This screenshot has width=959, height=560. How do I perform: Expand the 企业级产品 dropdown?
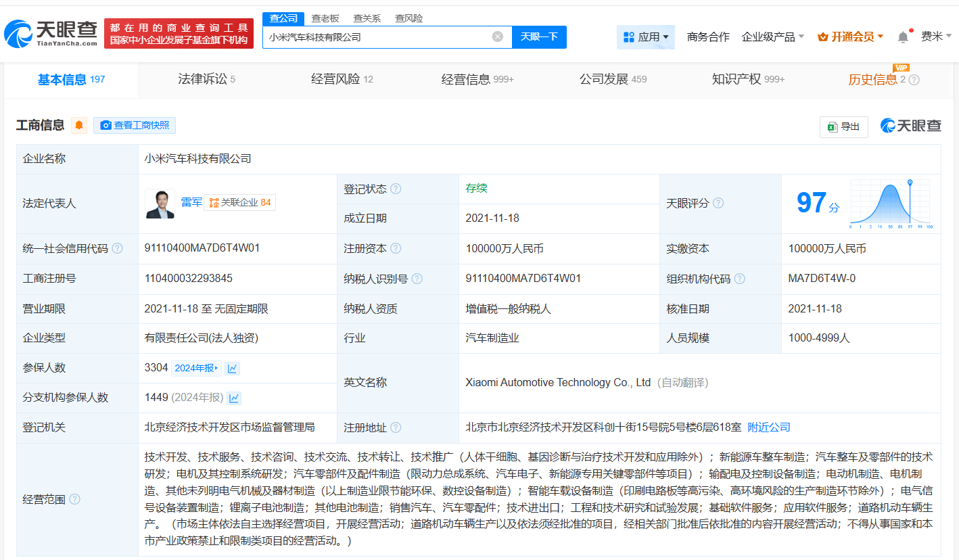773,37
